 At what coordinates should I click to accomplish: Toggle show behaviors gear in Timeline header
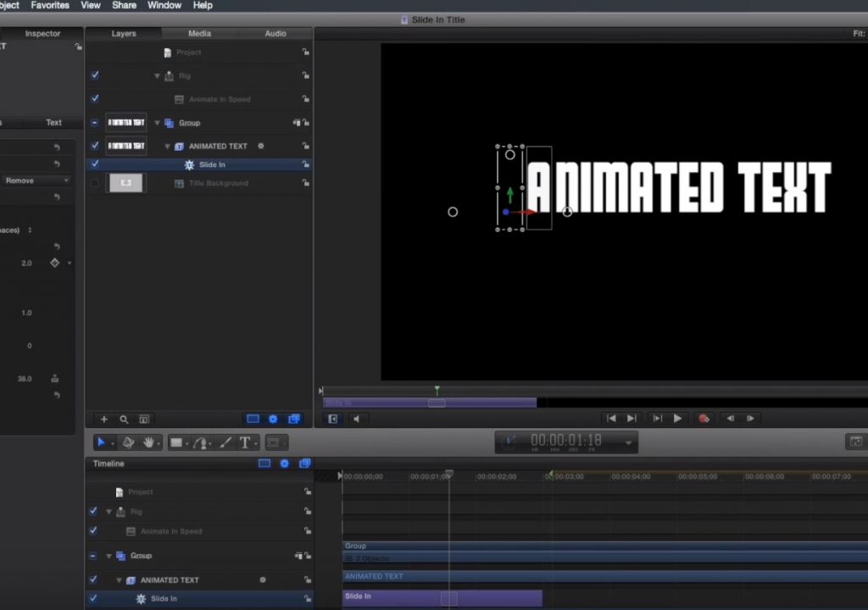click(285, 463)
